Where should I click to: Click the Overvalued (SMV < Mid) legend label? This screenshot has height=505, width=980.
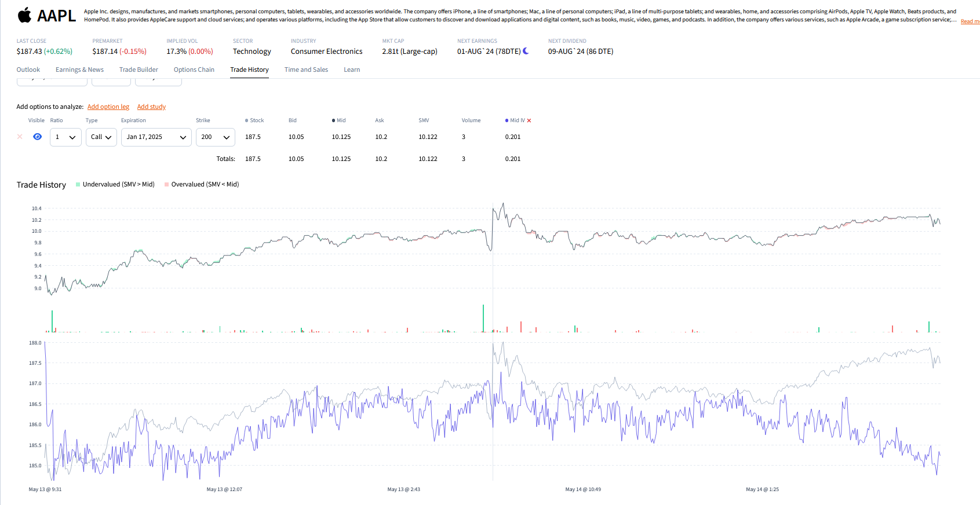coord(205,184)
